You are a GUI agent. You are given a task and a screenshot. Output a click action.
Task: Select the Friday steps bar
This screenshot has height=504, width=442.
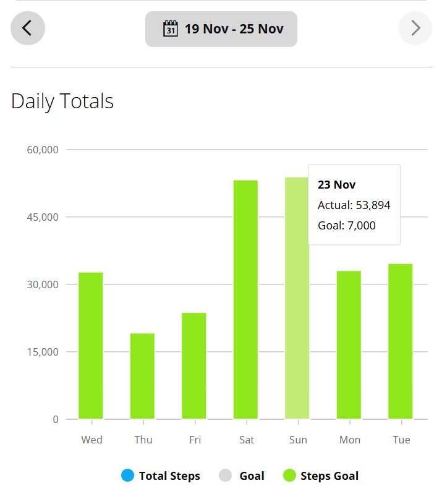(194, 366)
